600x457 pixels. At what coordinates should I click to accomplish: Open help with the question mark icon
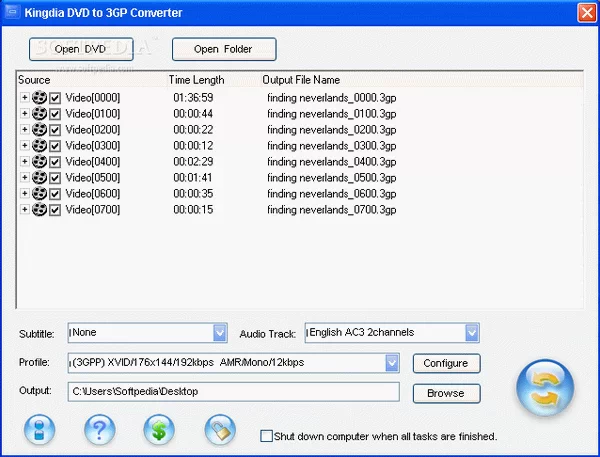point(99,430)
